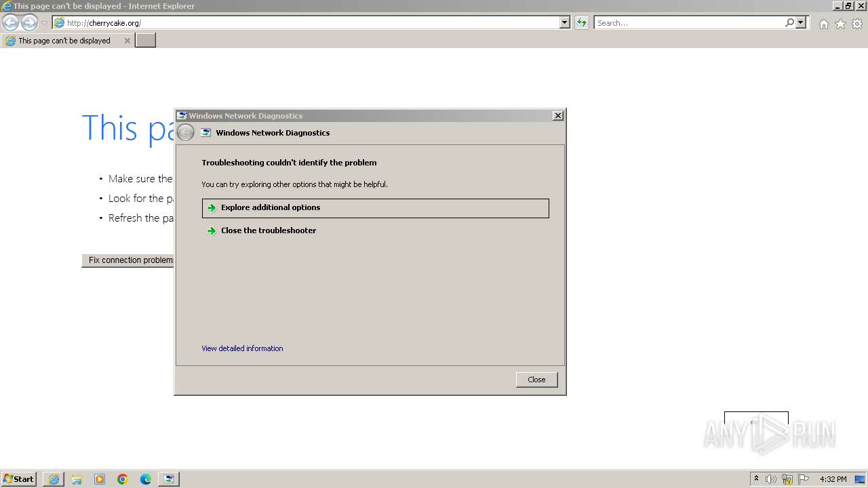Click the Close button in diagnostics dialog
This screenshot has width=868, height=488.
536,380
